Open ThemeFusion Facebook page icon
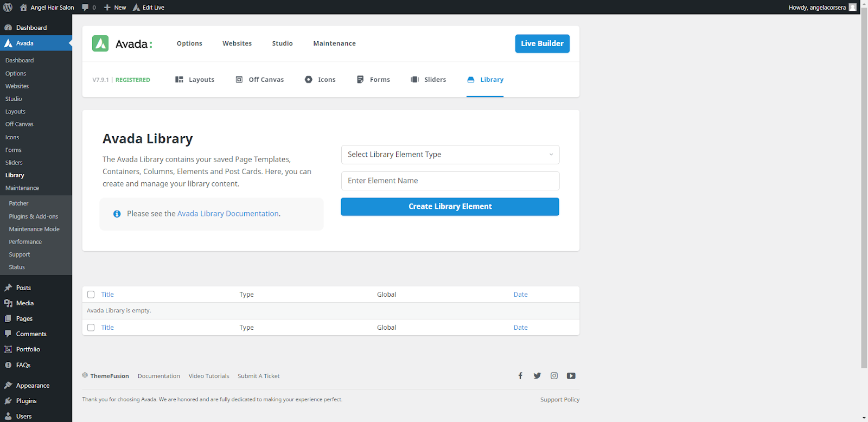Screen dimensions: 868x422 520,376
